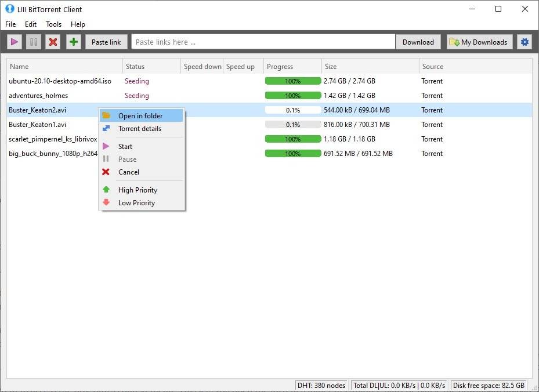This screenshot has width=539, height=392.
Task: Click size 544.00 kB / 699.04 MB
Action: 356,110
